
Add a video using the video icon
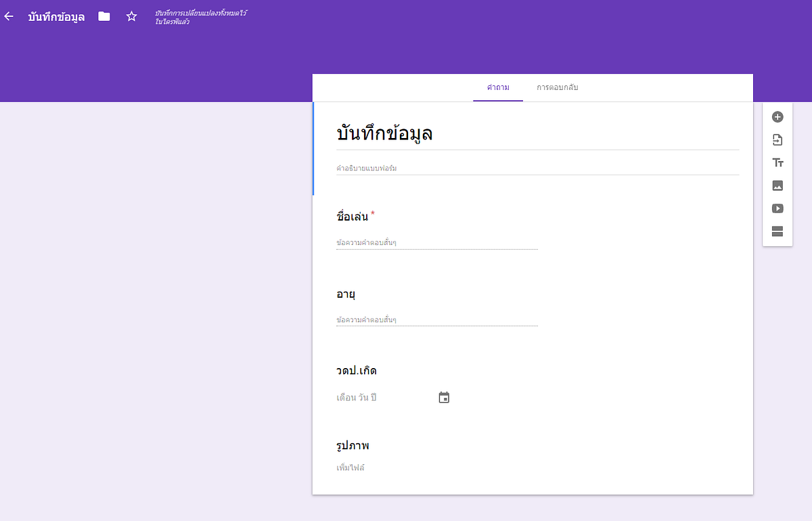(777, 208)
